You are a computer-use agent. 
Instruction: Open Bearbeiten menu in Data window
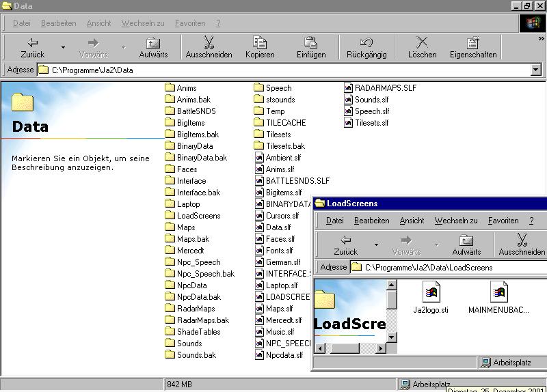coord(58,23)
